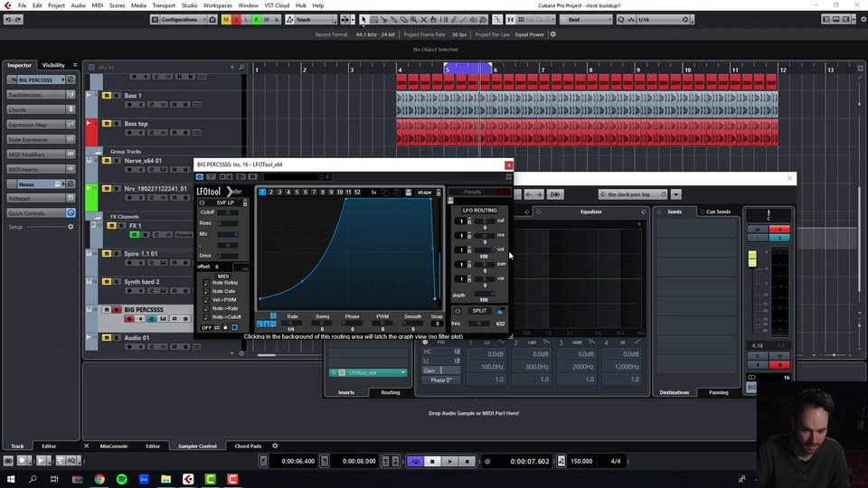Viewport: 868px width, 488px height.
Task: Click the left locator time 0:00:06.400
Action: [x=297, y=461]
